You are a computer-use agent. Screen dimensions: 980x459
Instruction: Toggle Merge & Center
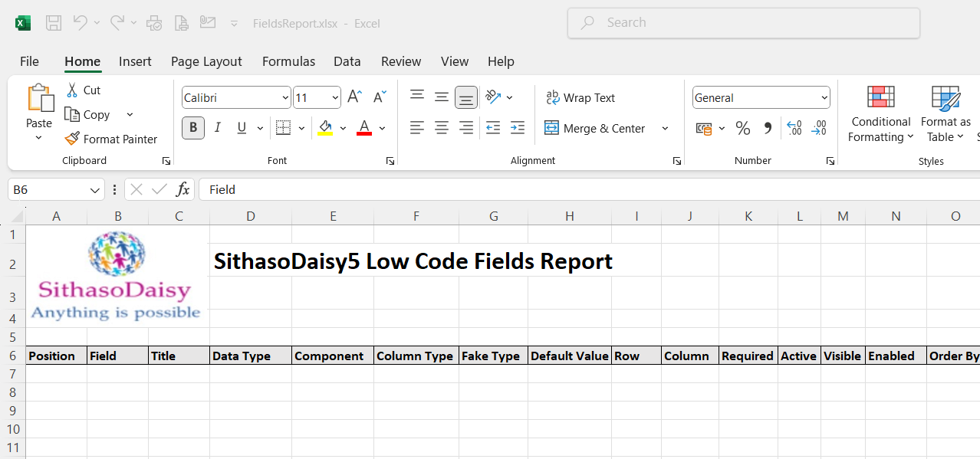tap(595, 128)
